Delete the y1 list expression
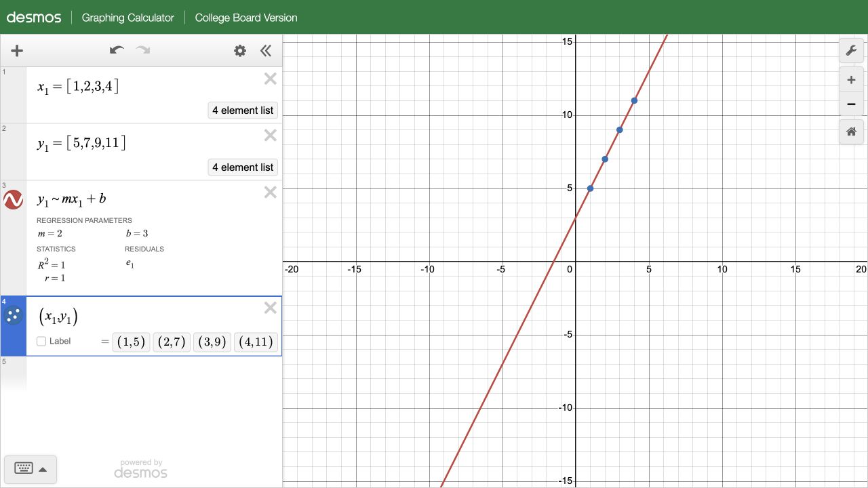Image resolution: width=868 pixels, height=488 pixels. point(270,136)
